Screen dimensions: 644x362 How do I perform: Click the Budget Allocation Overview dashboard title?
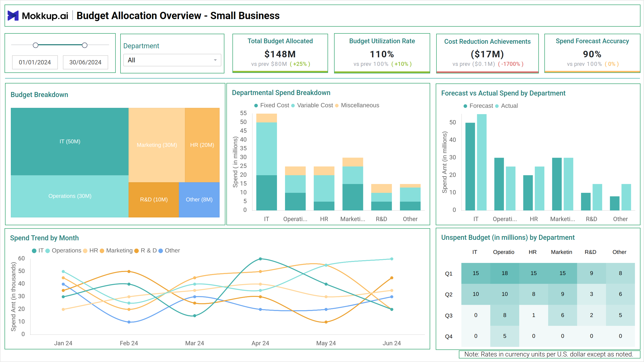(178, 16)
